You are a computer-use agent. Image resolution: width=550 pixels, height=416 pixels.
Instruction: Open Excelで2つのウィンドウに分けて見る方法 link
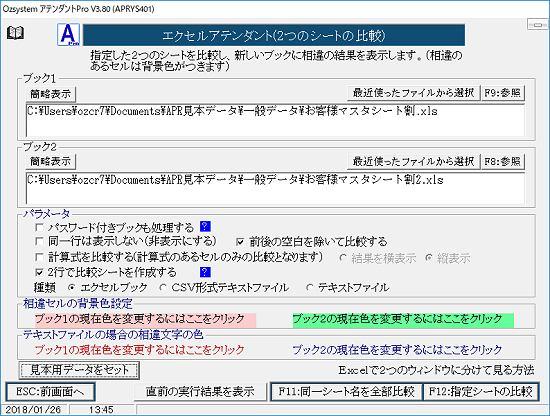point(436,370)
